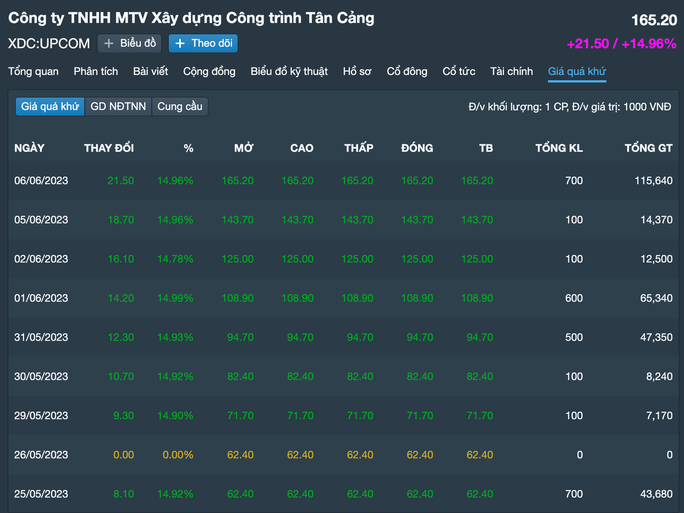Viewport: 684px width, 513px height.
Task: Click the CAO column header
Action: pos(301,148)
